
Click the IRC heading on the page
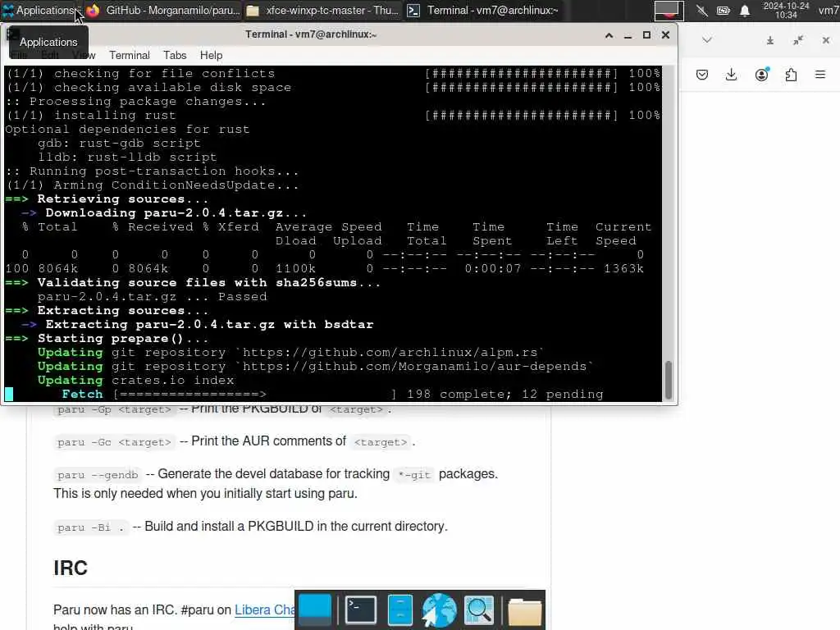71,568
